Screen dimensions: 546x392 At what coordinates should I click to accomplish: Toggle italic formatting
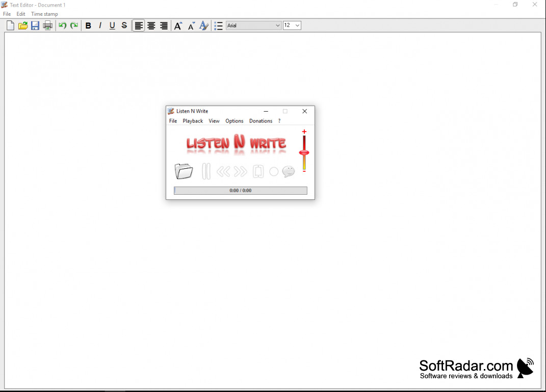coord(100,25)
